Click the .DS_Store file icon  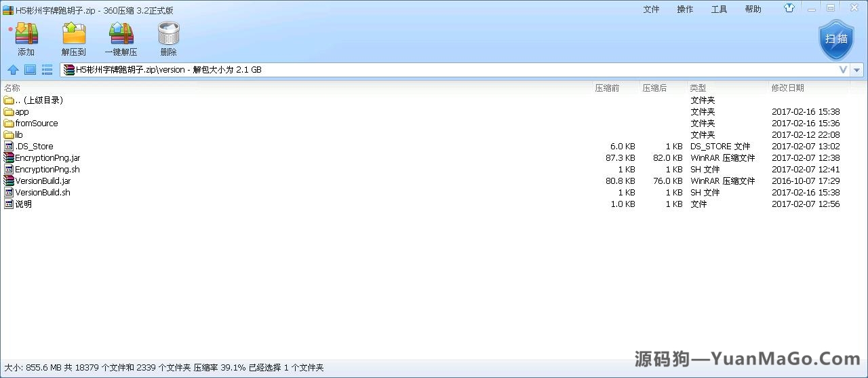(x=9, y=146)
